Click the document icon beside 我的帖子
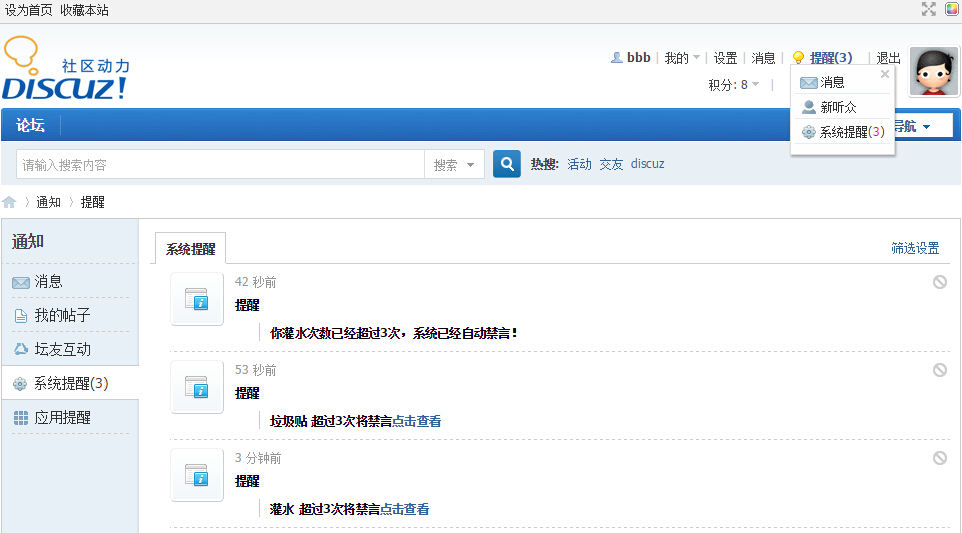The image size is (962, 533). pos(21,316)
